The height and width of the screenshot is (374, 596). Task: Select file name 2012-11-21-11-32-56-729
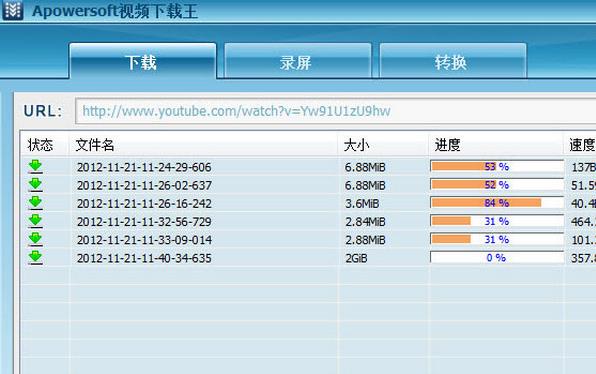coord(144,222)
